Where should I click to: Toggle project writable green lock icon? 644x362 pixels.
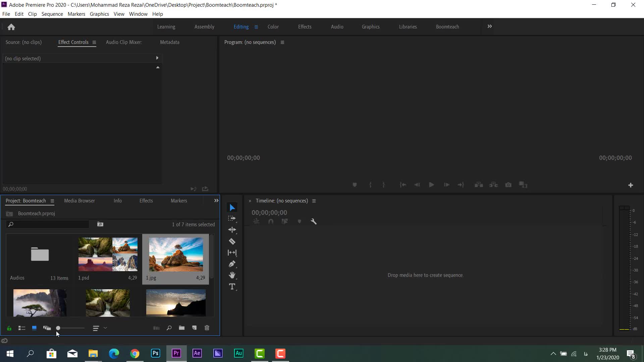pyautogui.click(x=9, y=328)
